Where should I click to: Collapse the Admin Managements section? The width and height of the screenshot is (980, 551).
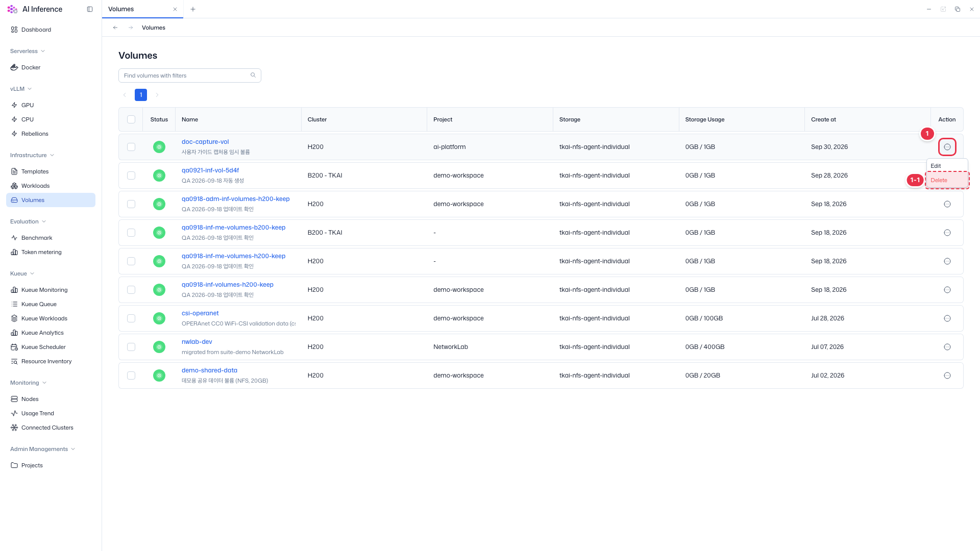pyautogui.click(x=43, y=449)
